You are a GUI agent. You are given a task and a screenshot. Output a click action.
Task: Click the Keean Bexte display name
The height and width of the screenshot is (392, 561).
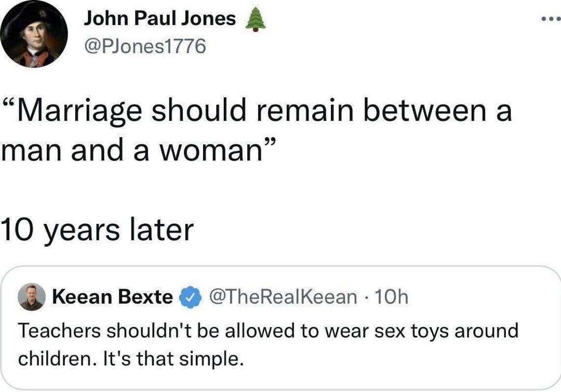(x=112, y=297)
